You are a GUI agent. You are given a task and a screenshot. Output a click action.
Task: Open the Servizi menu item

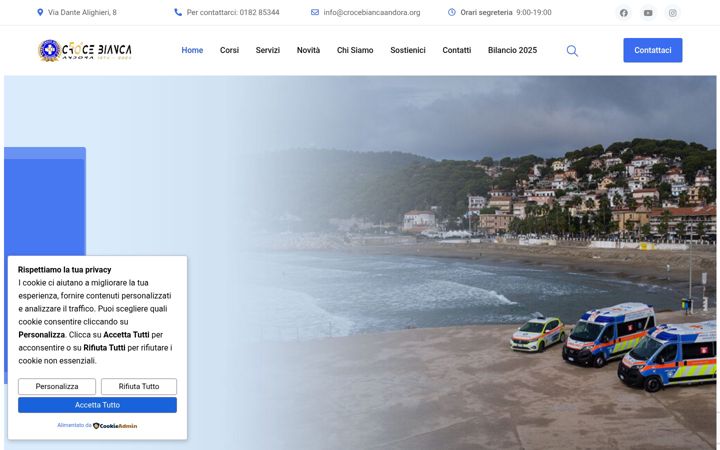coord(268,50)
